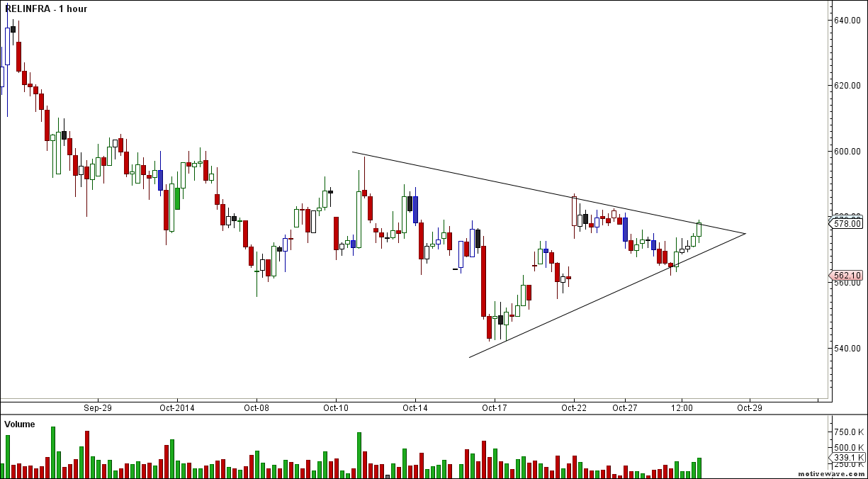Select the 578.00 price marker on right axis
Image resolution: width=868 pixels, height=479 pixels.
click(846, 222)
